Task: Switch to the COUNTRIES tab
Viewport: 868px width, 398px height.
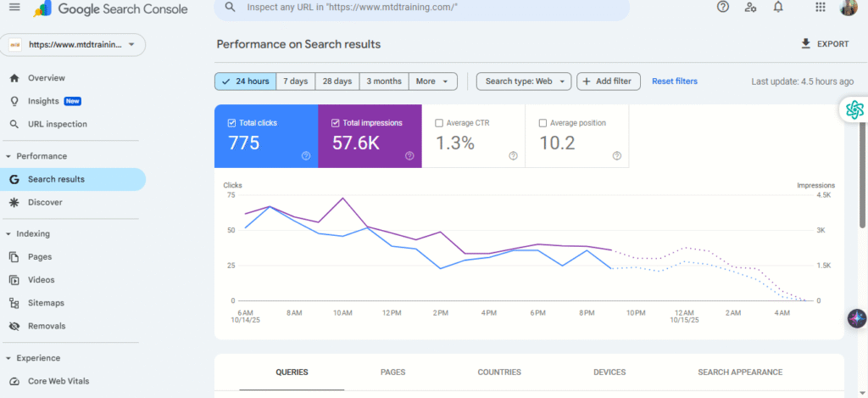Action: pyautogui.click(x=499, y=373)
